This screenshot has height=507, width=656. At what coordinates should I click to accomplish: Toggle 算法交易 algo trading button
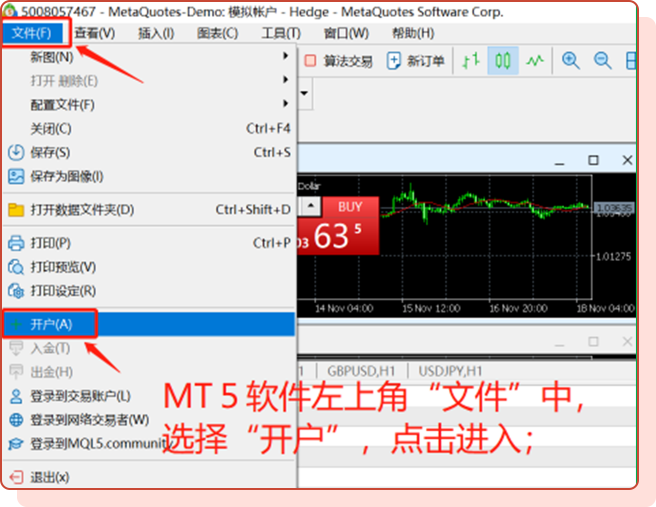pos(338,61)
